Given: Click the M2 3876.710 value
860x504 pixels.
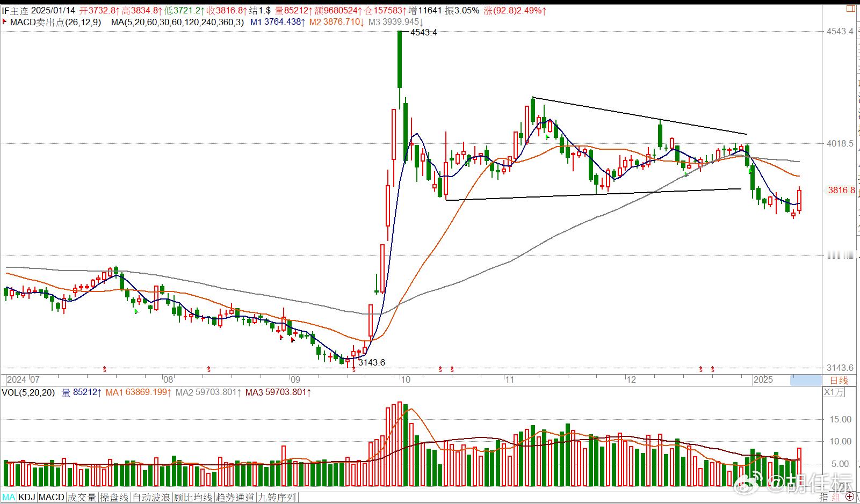Looking at the screenshot, I should 337,22.
